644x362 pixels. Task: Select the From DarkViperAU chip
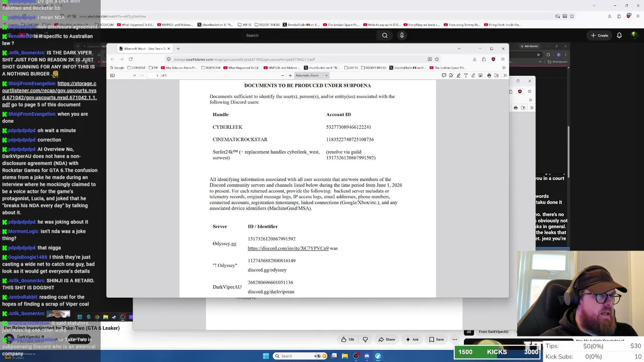coord(494,332)
